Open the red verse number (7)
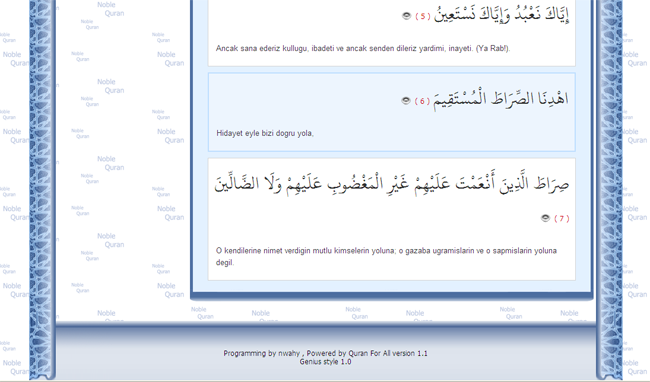This screenshot has height=382, width=650. 562,219
